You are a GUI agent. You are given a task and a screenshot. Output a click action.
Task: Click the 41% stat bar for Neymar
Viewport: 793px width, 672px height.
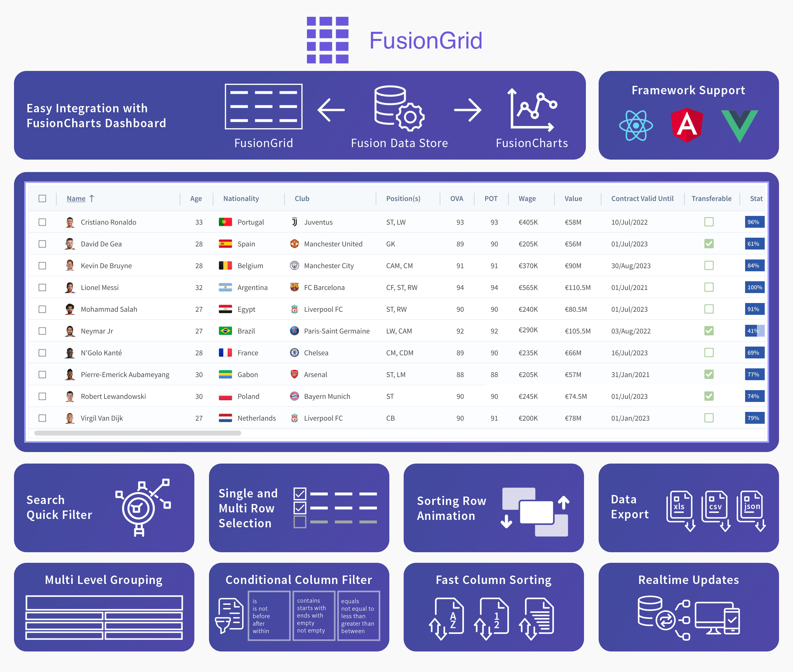pyautogui.click(x=754, y=331)
